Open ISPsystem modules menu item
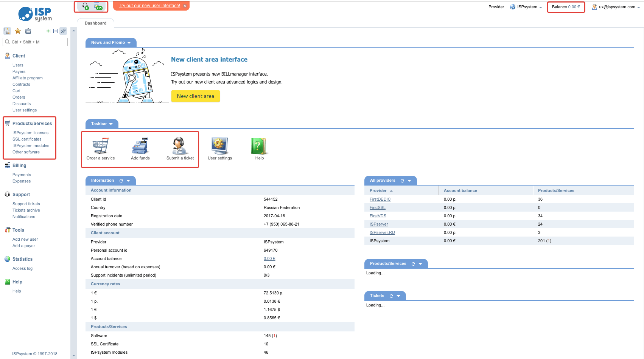 pyautogui.click(x=31, y=145)
